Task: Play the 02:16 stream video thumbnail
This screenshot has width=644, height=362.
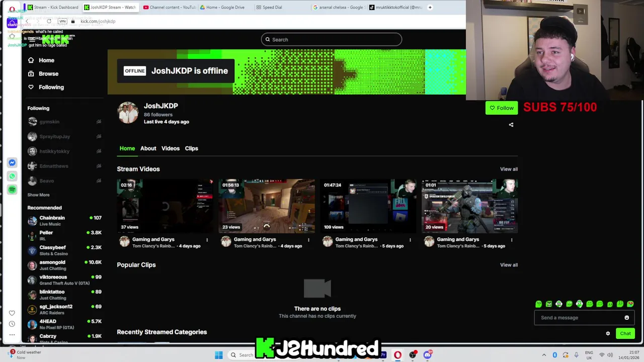Action: click(x=165, y=206)
